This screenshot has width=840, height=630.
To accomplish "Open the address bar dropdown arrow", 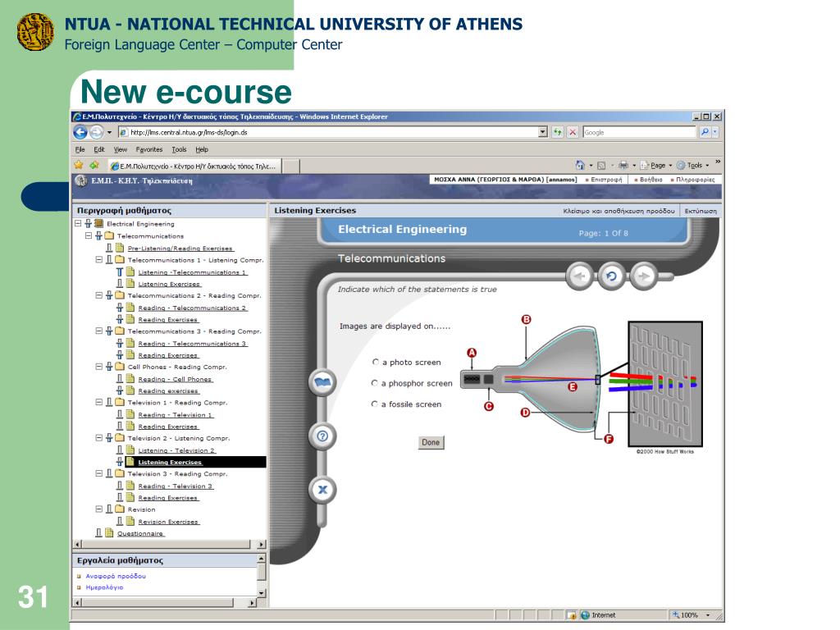I will coord(543,132).
